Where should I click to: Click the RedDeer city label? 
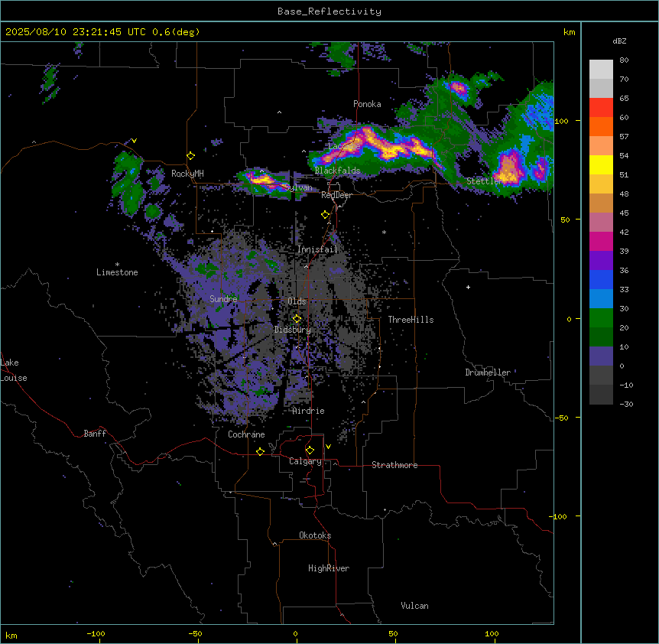pos(336,195)
